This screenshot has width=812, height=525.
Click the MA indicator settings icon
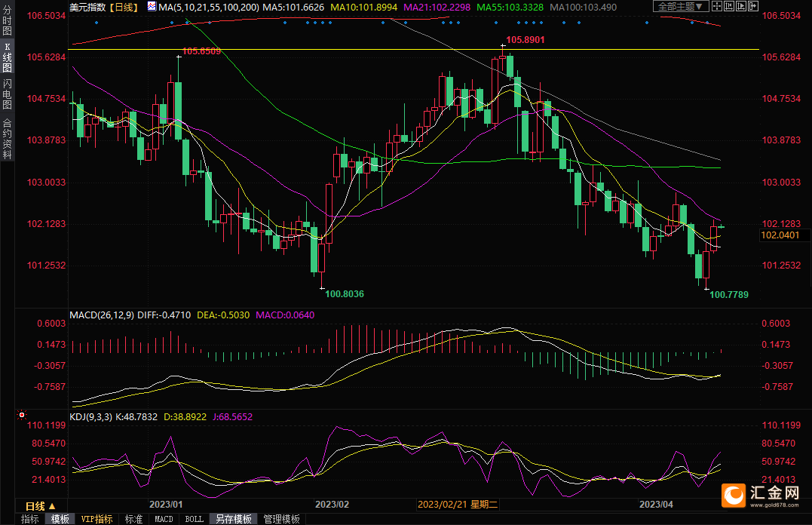pos(152,6)
